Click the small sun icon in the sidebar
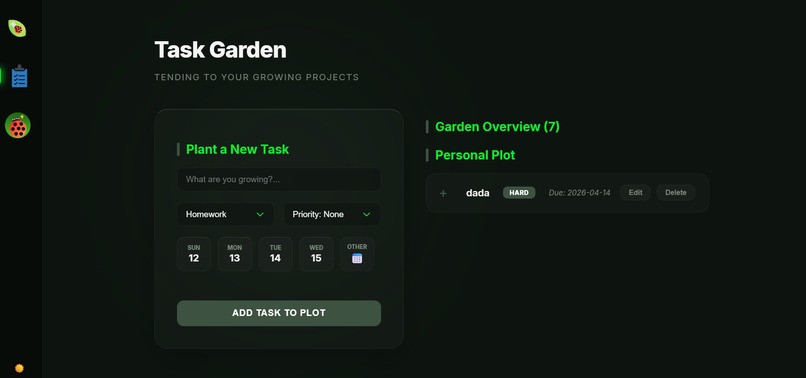806x378 pixels. (20, 368)
